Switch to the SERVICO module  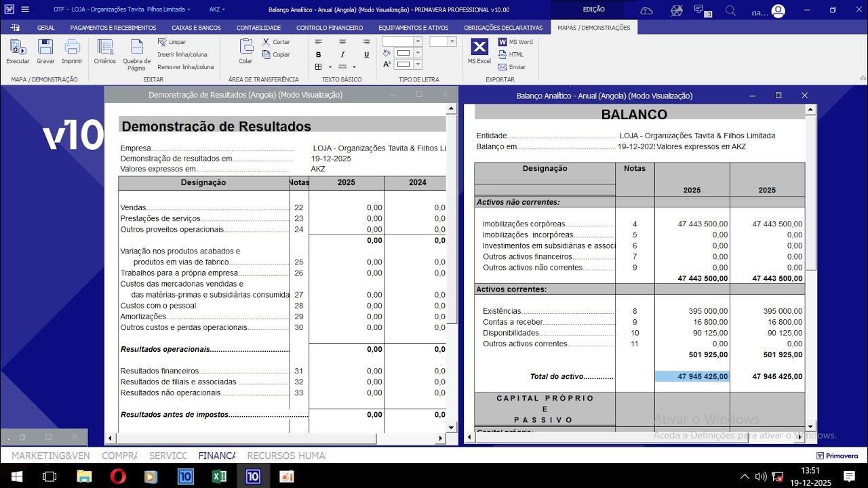pyautogui.click(x=167, y=455)
